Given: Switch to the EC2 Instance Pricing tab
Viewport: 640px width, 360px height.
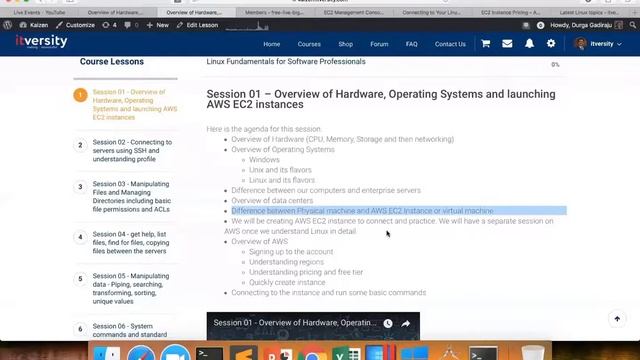Looking at the screenshot, I should [510, 12].
